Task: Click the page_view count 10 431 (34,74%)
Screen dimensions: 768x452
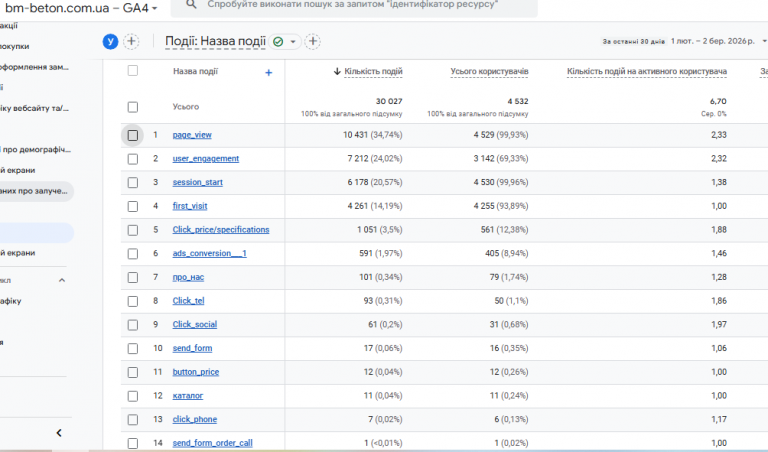Action: 373,135
